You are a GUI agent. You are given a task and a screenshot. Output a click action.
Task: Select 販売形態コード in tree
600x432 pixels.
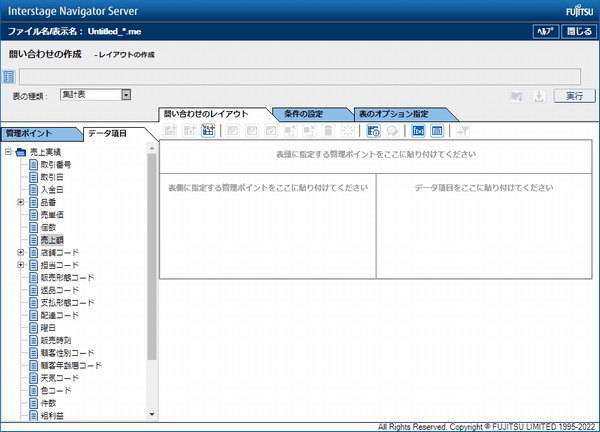tap(67, 278)
